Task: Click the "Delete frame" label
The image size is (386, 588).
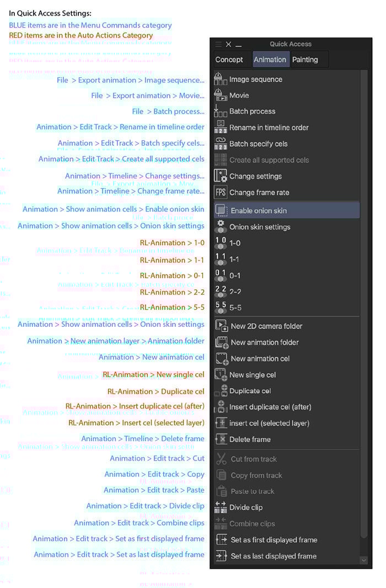Action: [x=250, y=439]
